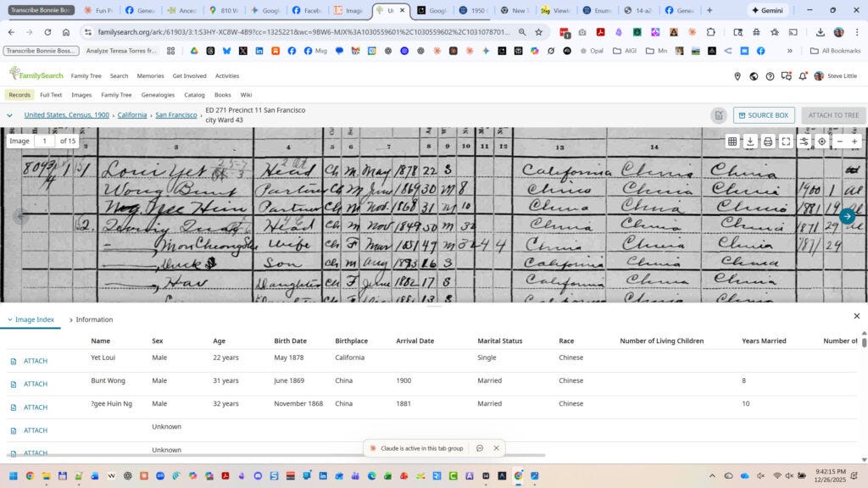868x488 pixels.
Task: Click the horizontal scrollbar of index table
Action: click(275, 455)
